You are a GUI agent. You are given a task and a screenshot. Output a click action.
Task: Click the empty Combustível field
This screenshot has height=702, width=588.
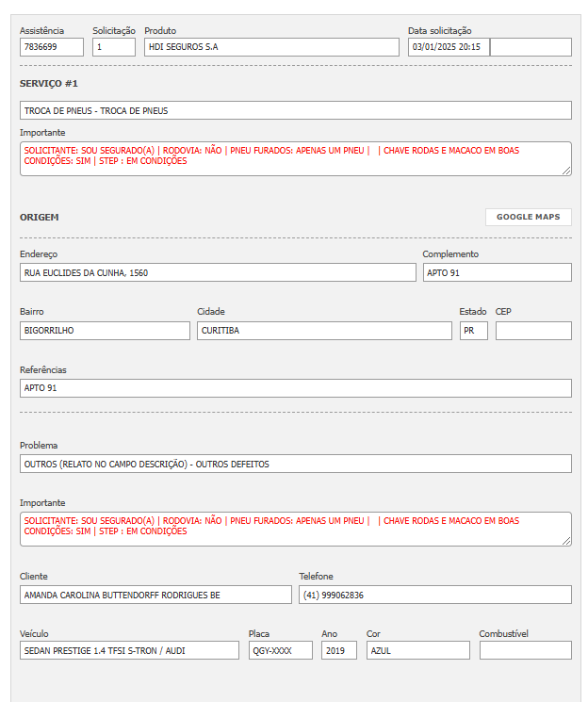(525, 650)
